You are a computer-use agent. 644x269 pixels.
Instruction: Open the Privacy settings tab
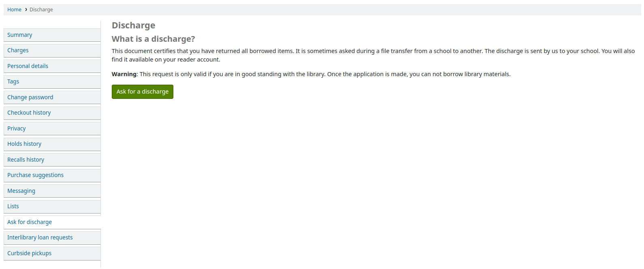point(16,128)
